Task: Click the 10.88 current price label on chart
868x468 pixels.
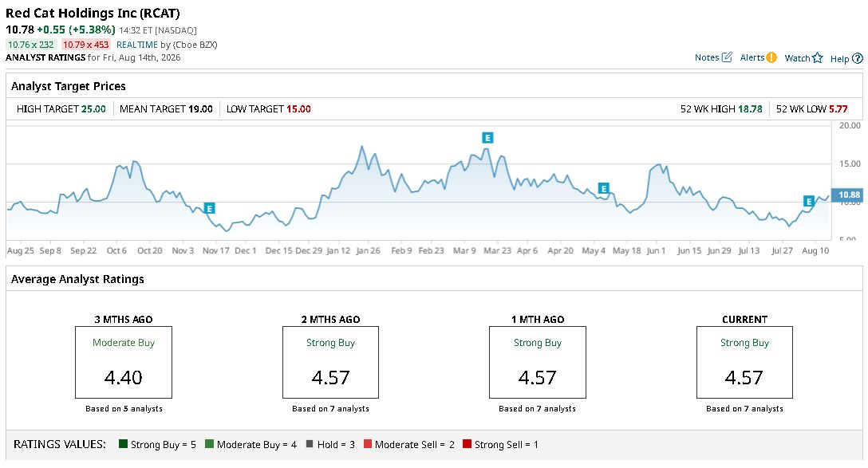Action: pos(849,195)
